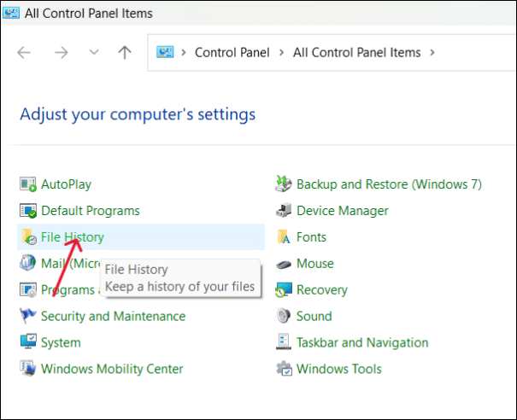517x420 pixels.
Task: Click the Control Panel breadcrumb in address bar
Action: click(x=232, y=53)
